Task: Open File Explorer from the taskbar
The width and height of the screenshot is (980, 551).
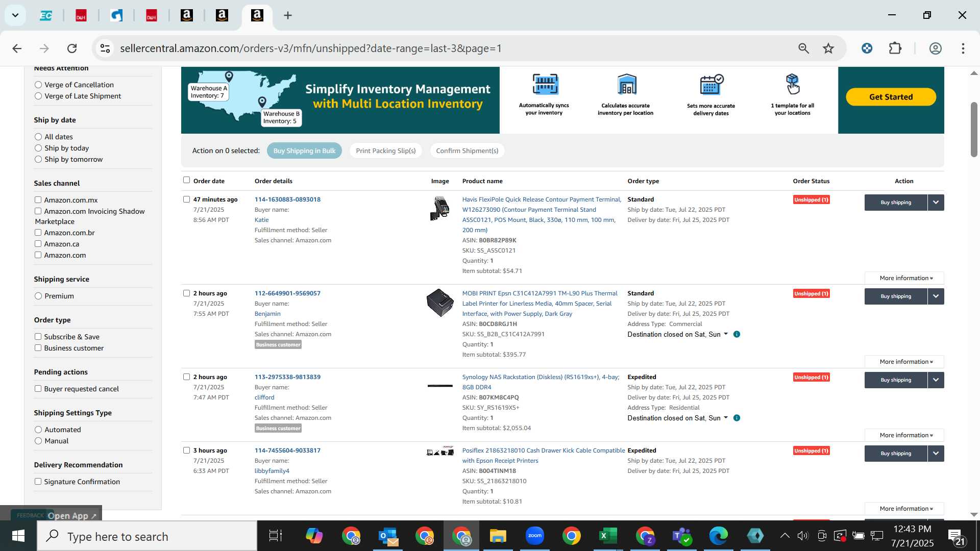Action: coord(498,536)
